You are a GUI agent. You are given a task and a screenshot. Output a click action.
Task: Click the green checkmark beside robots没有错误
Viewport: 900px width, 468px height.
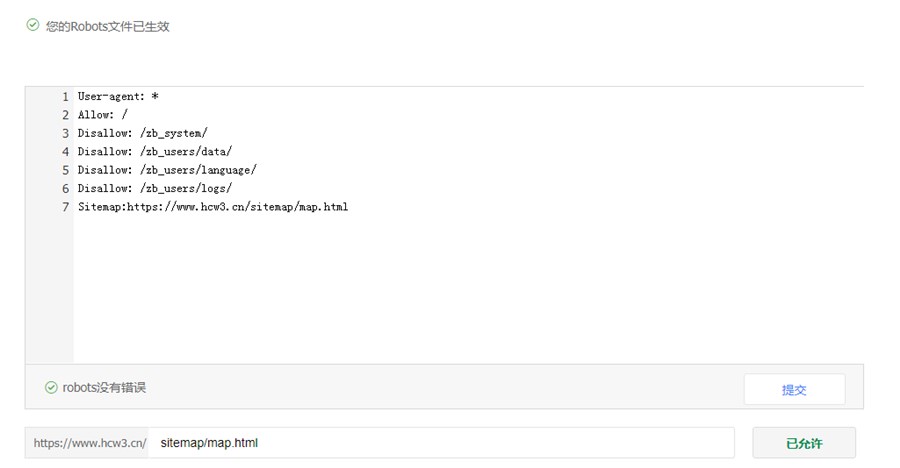[x=51, y=388]
